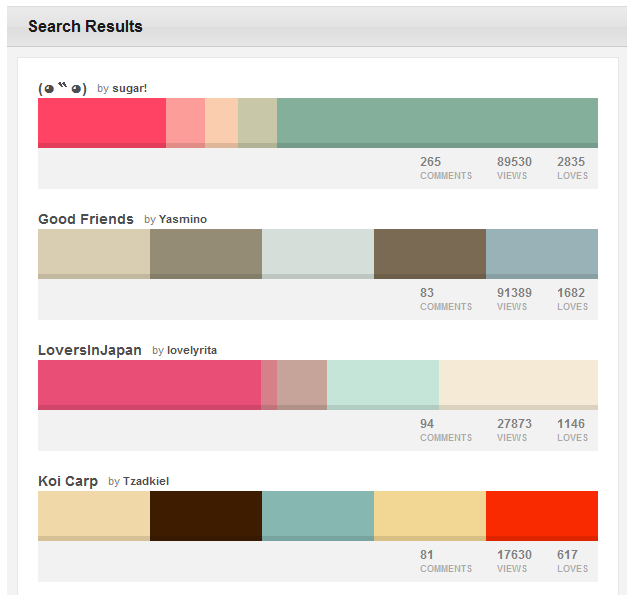Viewport: 635px width, 595px height.
Task: Open the palette titled (◕ " ◕)
Action: (62, 88)
